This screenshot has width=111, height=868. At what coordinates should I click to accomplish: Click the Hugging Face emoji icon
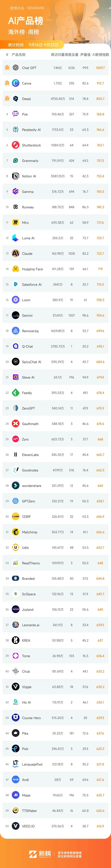(15, 269)
